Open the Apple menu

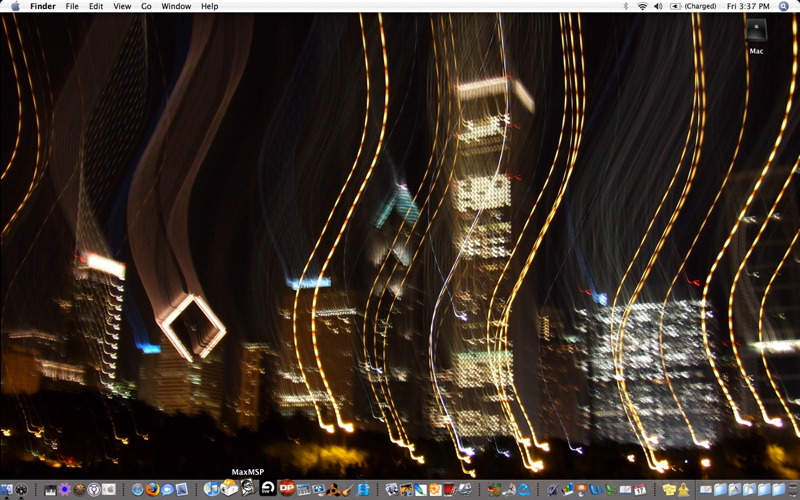tap(15, 6)
